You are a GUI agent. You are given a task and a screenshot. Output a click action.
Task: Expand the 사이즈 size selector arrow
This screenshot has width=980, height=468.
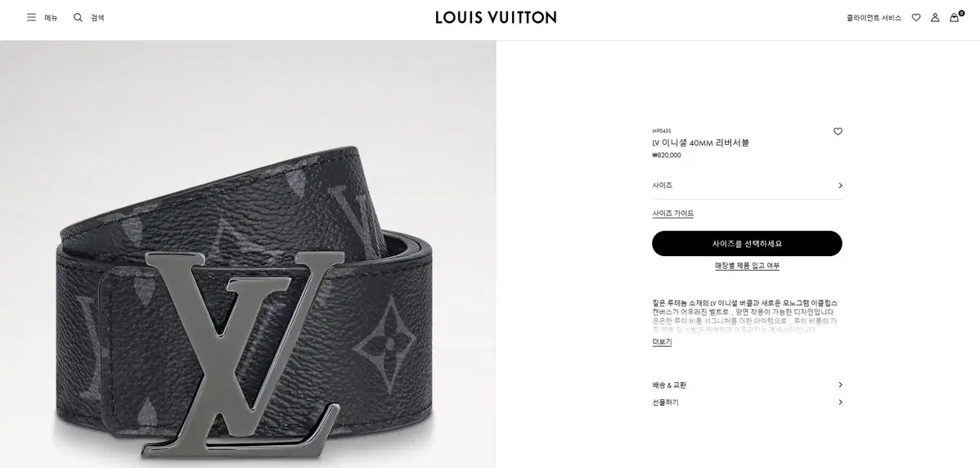pos(840,186)
